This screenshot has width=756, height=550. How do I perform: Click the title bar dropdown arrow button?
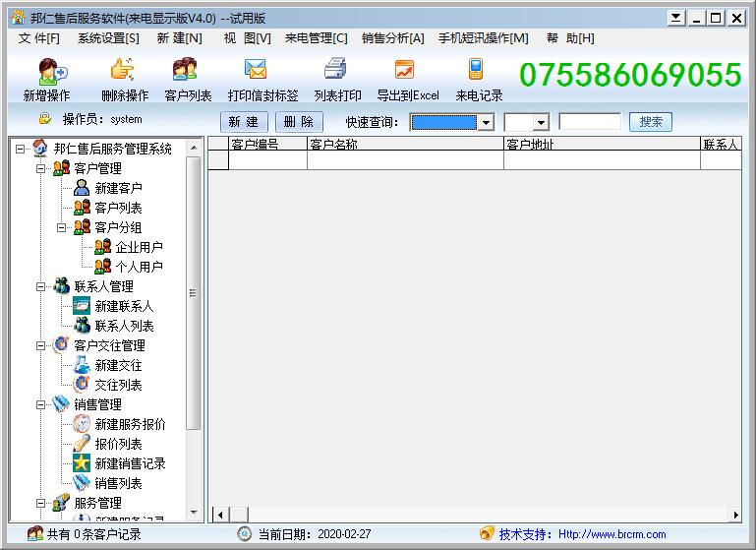tap(676, 19)
